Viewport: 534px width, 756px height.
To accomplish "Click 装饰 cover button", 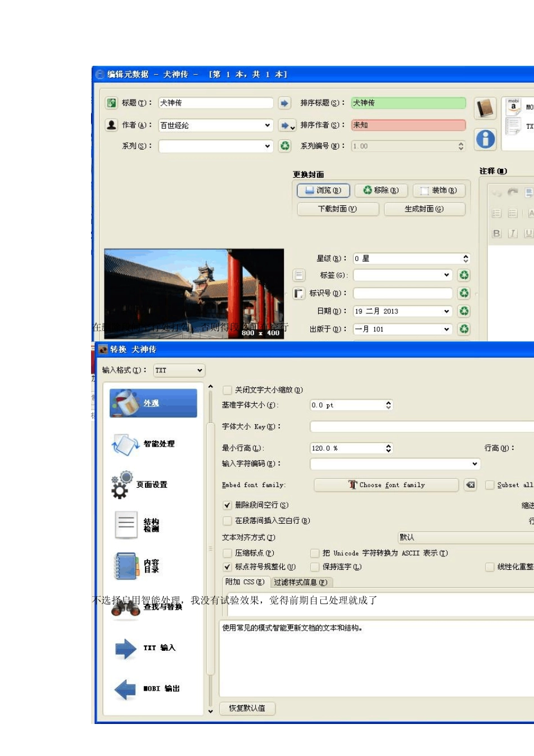I will point(439,191).
